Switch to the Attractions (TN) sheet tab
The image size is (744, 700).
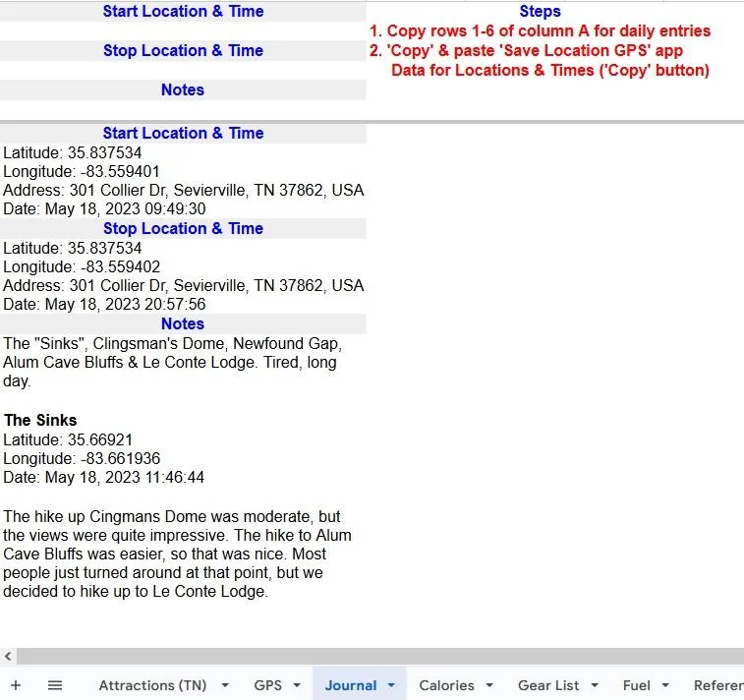(x=152, y=685)
